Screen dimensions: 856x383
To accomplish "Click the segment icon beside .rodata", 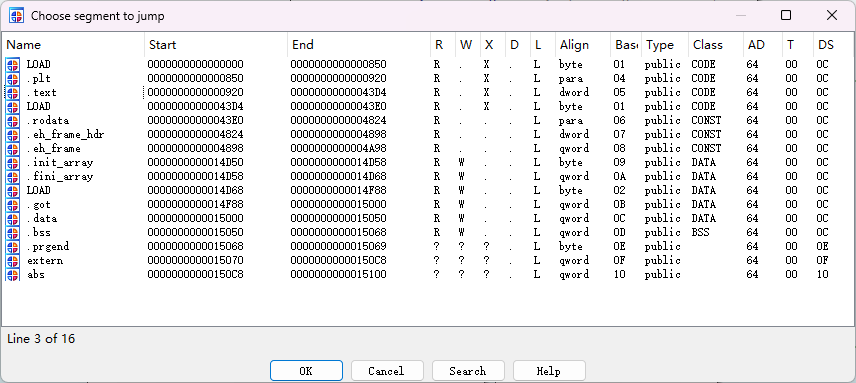I will click(x=13, y=121).
